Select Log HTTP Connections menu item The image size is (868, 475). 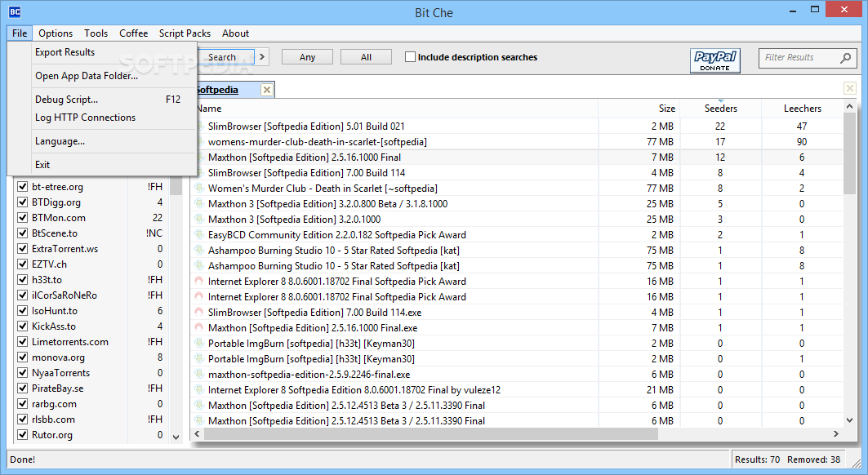coord(102,118)
